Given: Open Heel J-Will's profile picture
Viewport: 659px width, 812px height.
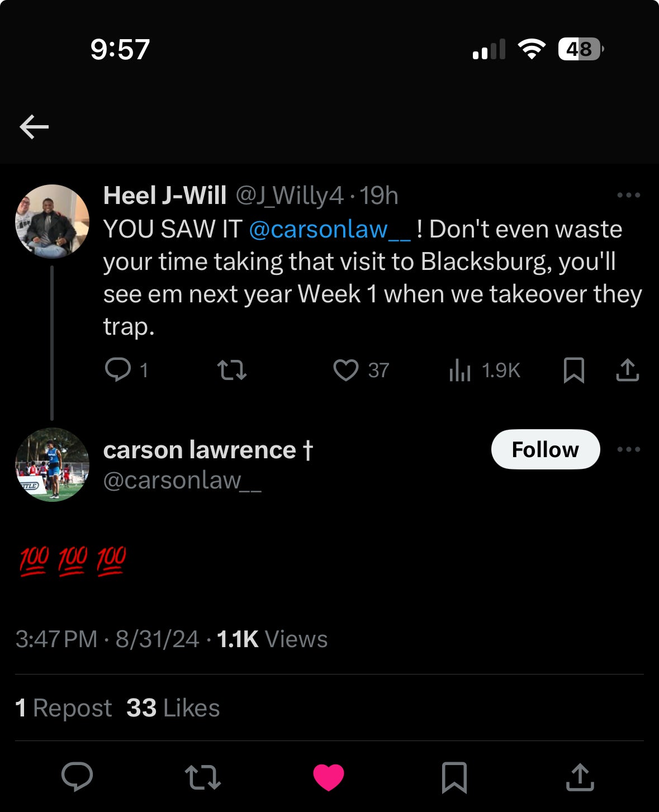Looking at the screenshot, I should click(x=52, y=221).
